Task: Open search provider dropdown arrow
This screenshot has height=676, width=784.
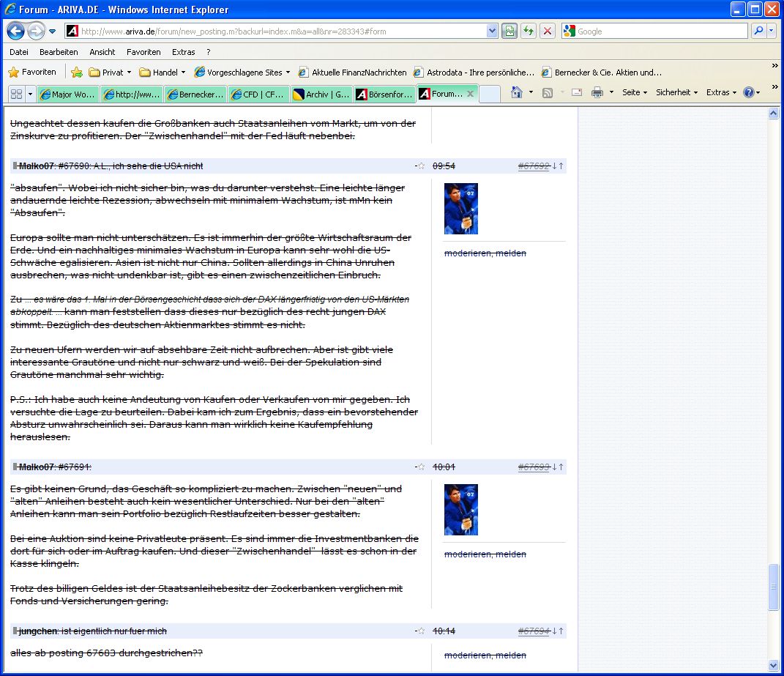Action: 772,31
